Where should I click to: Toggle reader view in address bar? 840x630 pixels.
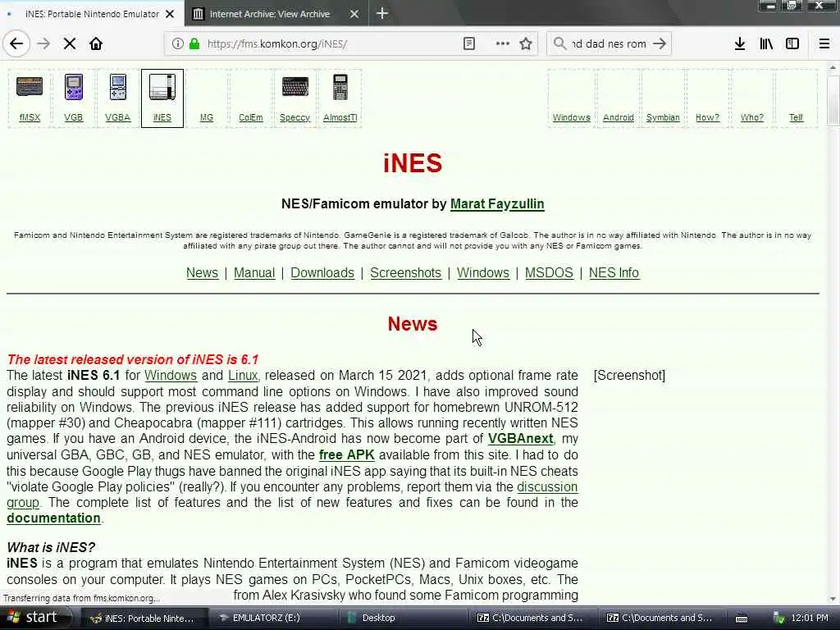[468, 43]
